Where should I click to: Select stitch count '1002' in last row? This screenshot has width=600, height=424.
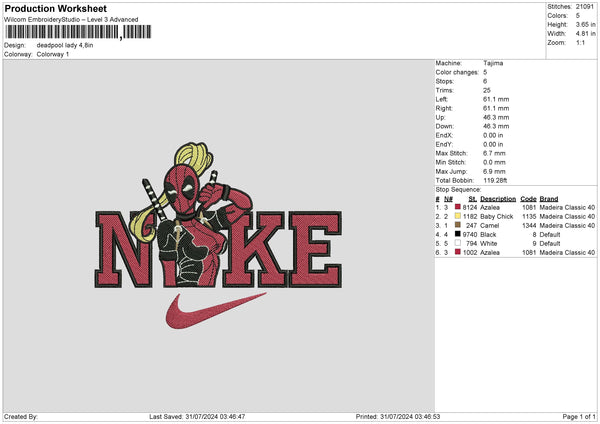(x=470, y=253)
